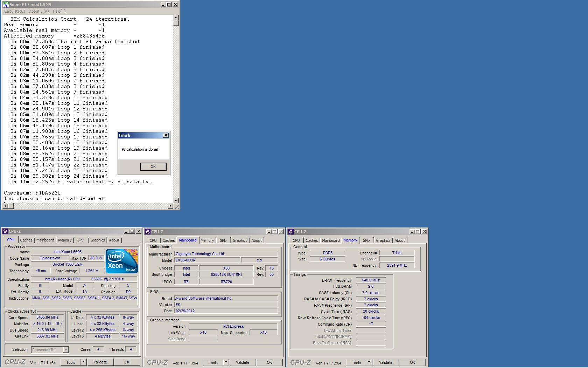Go to the Mainboard tab in the Memory window
The height and width of the screenshot is (368, 588).
(331, 240)
